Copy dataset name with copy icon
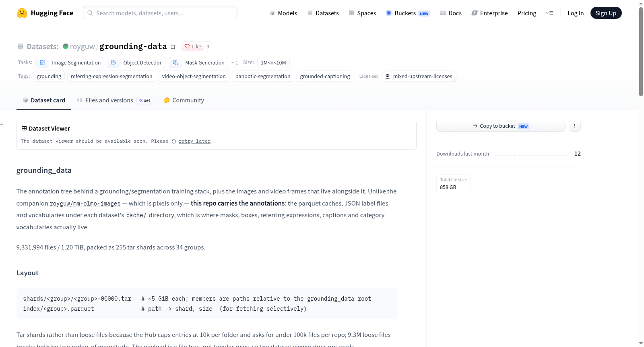Viewport: 644px width, 347px height. 172,46
